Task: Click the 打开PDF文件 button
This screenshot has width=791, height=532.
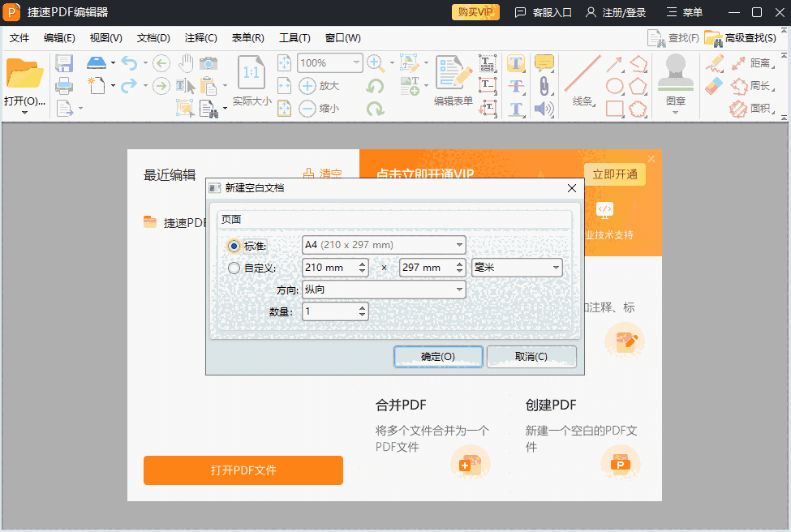Action: 243,470
